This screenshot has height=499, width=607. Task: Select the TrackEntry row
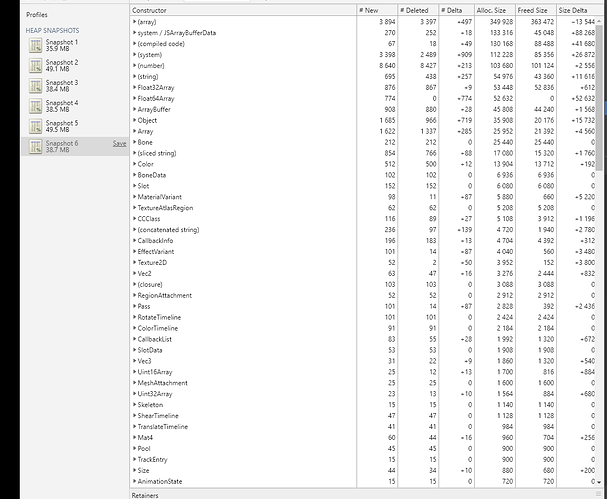pos(363,460)
